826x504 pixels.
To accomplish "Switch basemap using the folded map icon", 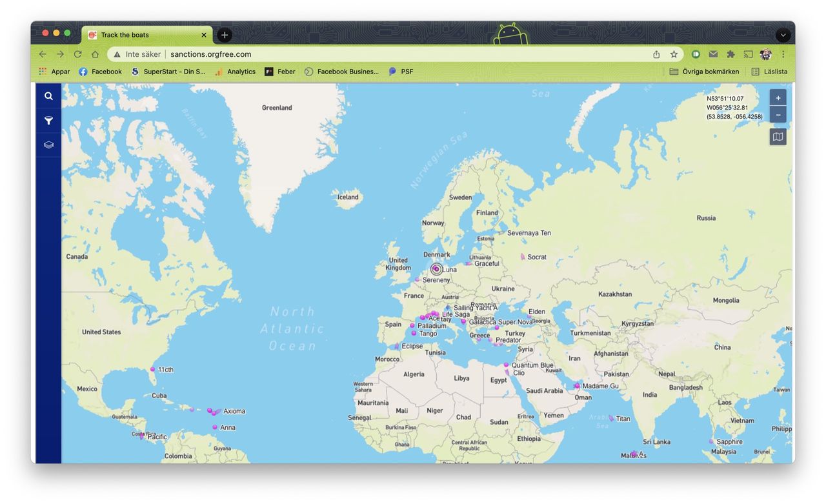I will 778,137.
